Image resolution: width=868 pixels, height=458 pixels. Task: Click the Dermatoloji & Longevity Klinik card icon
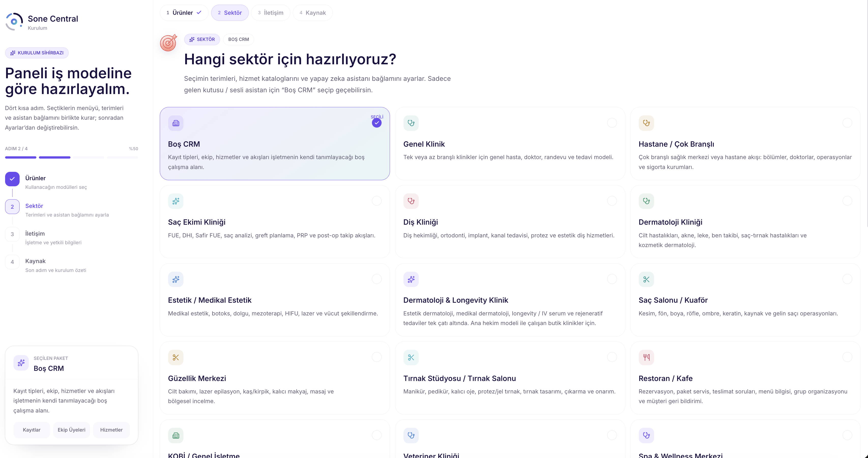pos(411,280)
